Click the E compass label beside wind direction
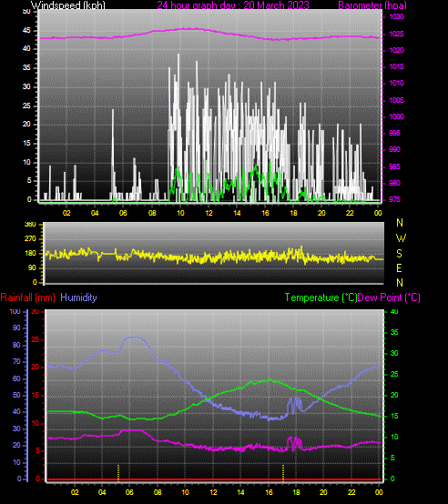The image size is (448, 504). pyautogui.click(x=399, y=268)
